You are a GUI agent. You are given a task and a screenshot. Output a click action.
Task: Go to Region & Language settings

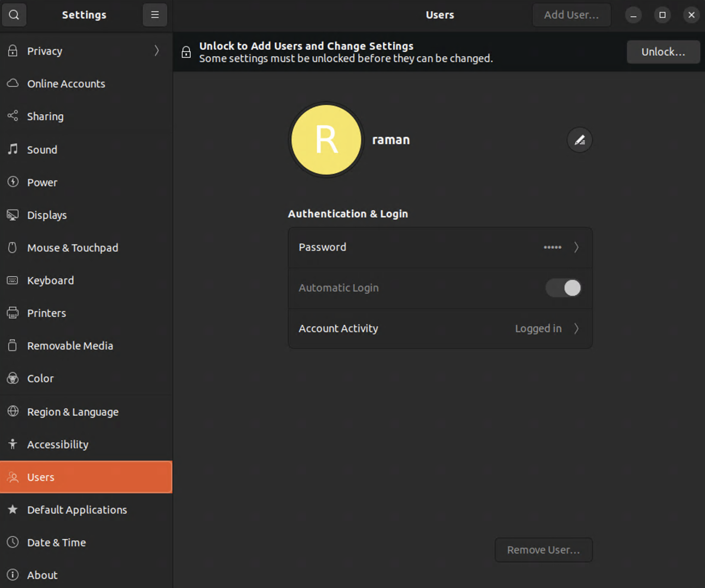pyautogui.click(x=73, y=412)
